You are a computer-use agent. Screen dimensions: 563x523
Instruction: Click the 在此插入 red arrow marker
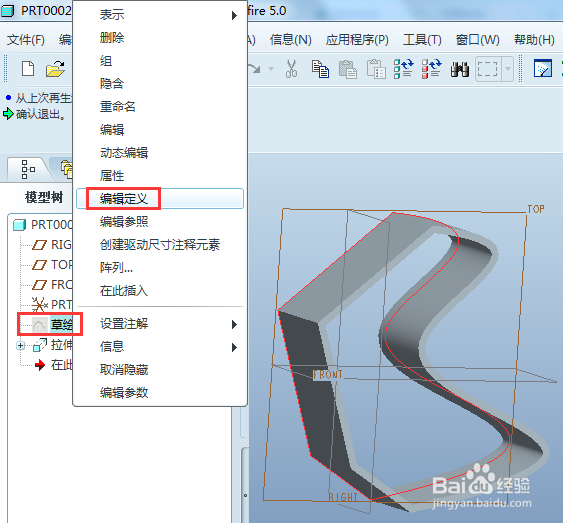pos(40,365)
